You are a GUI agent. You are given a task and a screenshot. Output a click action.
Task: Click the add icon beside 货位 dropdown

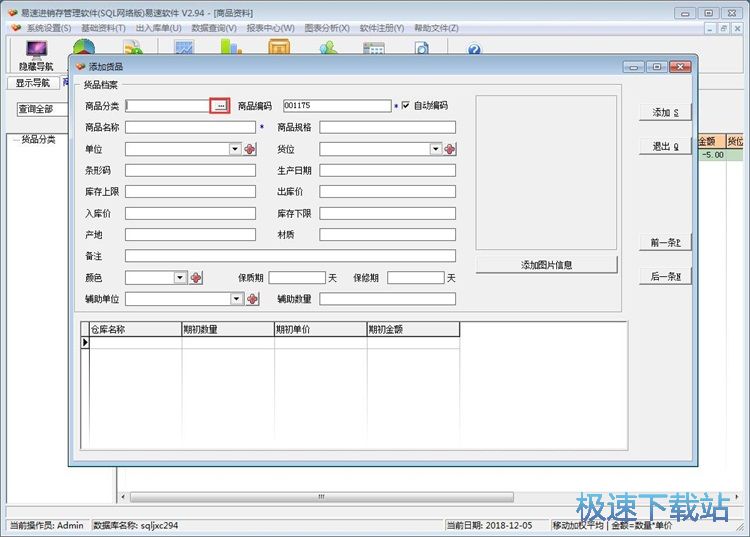coord(450,149)
